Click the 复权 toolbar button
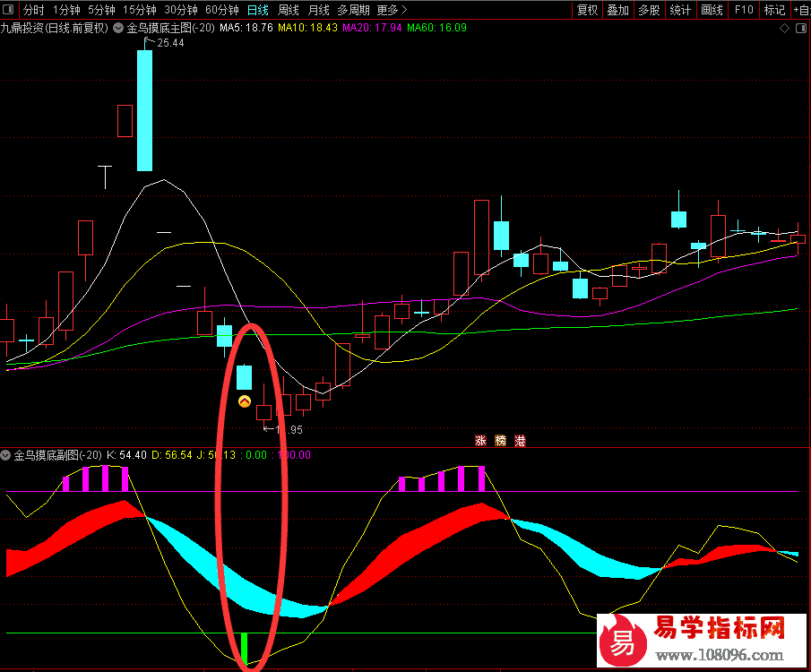Viewport: 811px width, 672px height. click(587, 10)
